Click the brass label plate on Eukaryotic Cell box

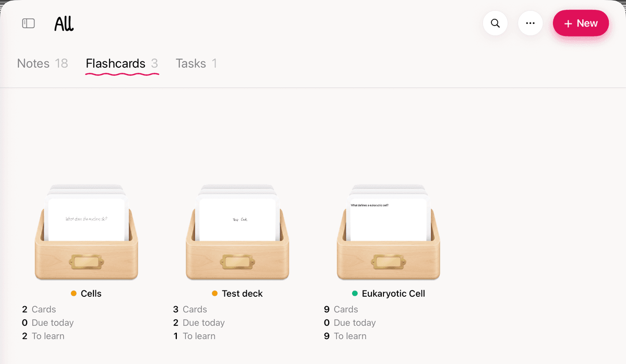389,262
